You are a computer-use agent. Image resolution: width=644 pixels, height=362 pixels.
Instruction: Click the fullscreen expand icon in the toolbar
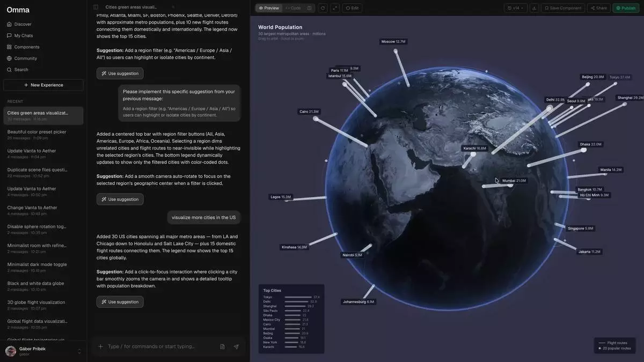click(x=335, y=8)
